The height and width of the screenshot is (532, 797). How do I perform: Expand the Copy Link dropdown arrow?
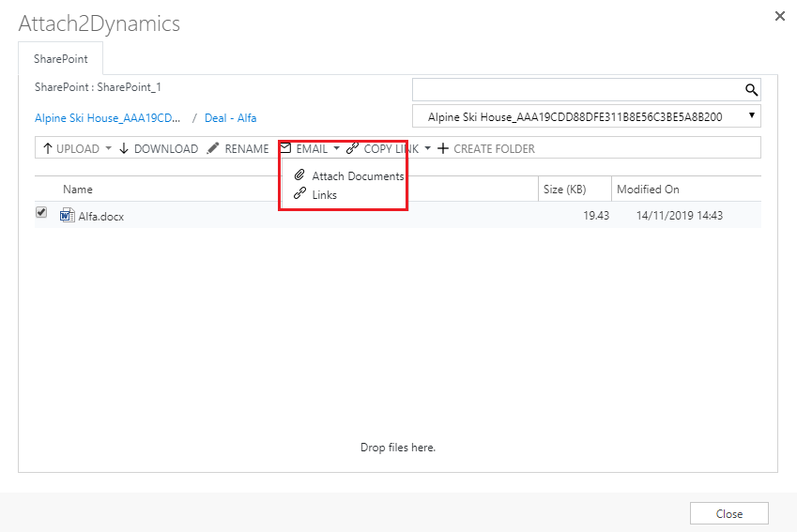pyautogui.click(x=427, y=148)
